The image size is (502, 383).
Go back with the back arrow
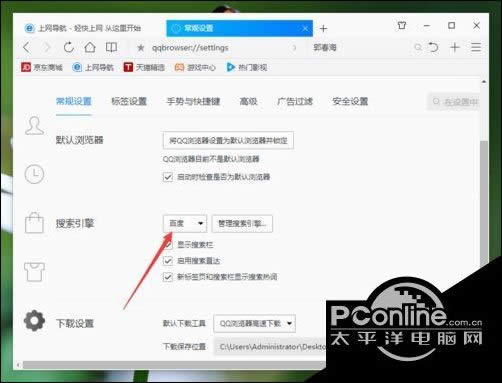pyautogui.click(x=27, y=48)
